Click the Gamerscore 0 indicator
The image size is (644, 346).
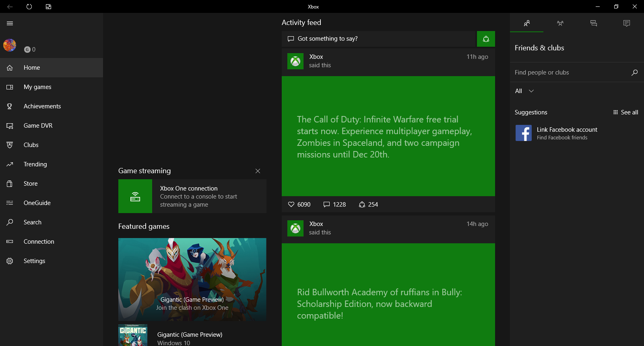click(30, 49)
